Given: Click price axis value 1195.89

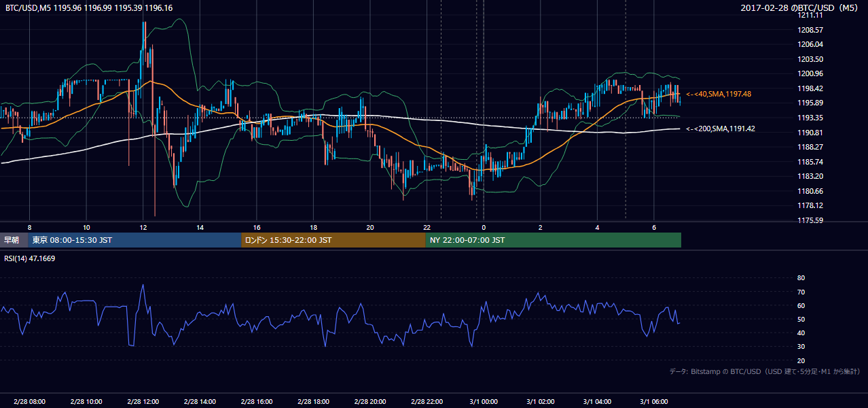Looking at the screenshot, I should tap(810, 103).
